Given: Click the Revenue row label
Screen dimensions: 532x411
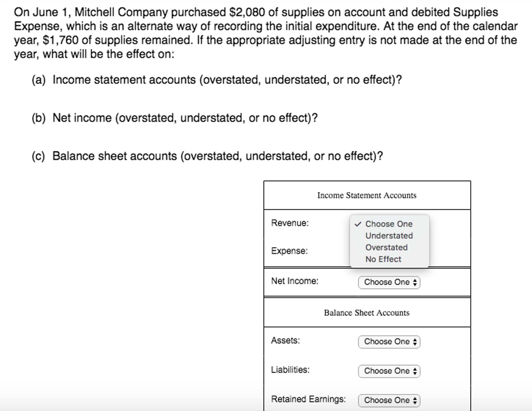Looking at the screenshot, I should pyautogui.click(x=290, y=223).
